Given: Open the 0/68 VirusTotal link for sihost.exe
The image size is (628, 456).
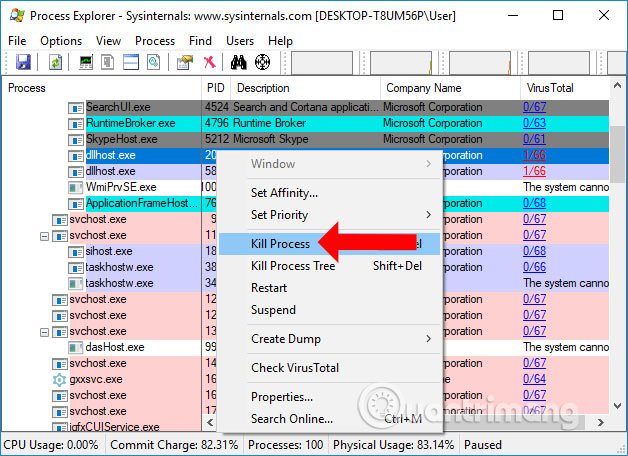Looking at the screenshot, I should coord(534,251).
